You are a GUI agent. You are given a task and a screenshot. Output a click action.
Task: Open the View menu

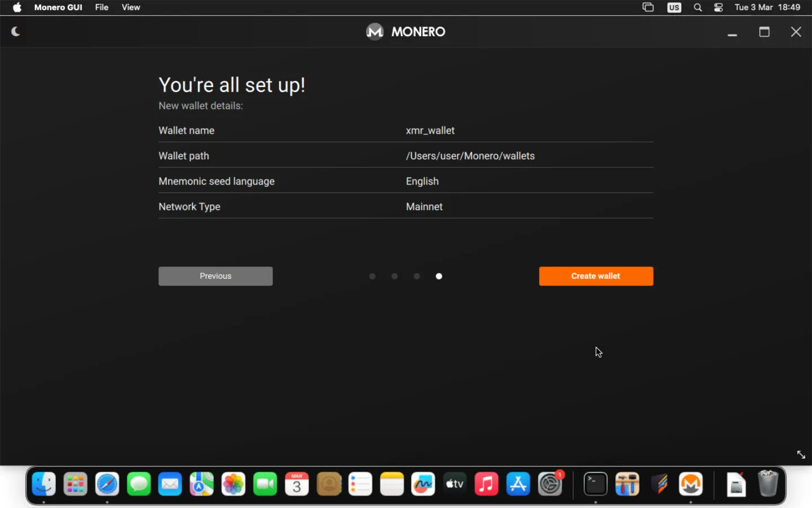[131, 7]
